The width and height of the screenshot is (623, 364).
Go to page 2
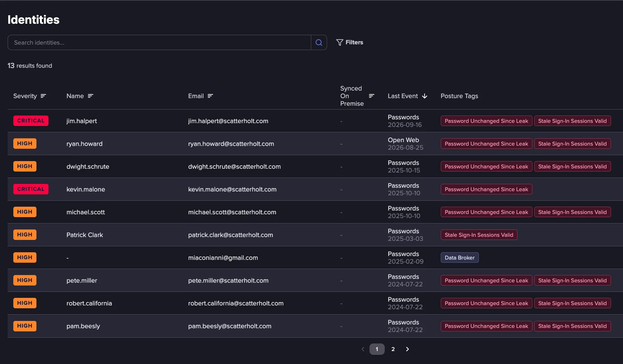click(393, 349)
